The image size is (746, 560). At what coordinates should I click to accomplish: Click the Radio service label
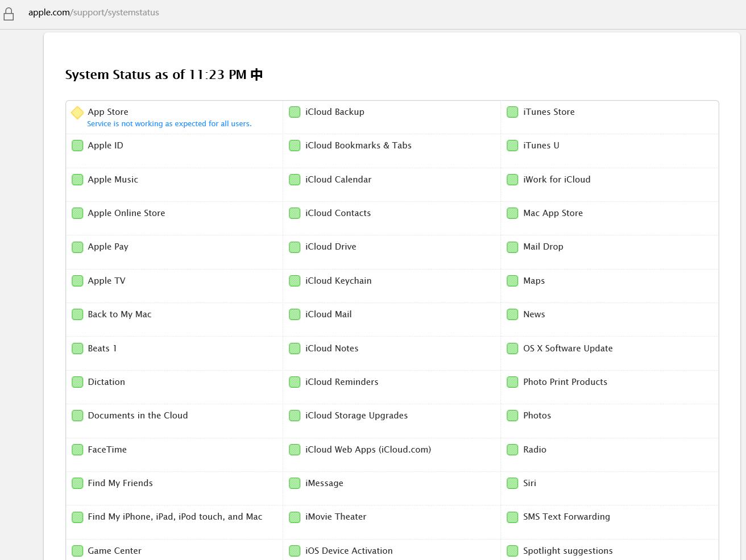(534, 450)
